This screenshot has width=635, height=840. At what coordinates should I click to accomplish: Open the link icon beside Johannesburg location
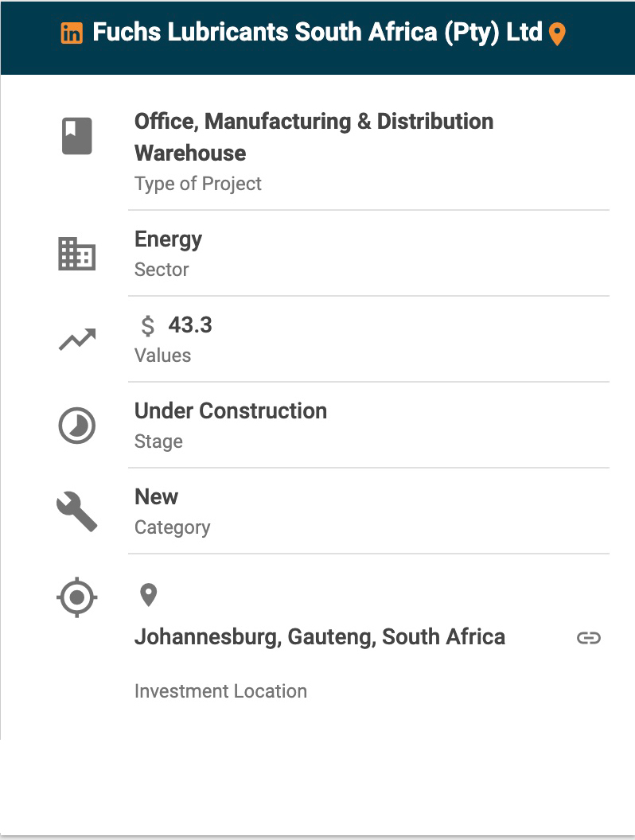pos(588,638)
